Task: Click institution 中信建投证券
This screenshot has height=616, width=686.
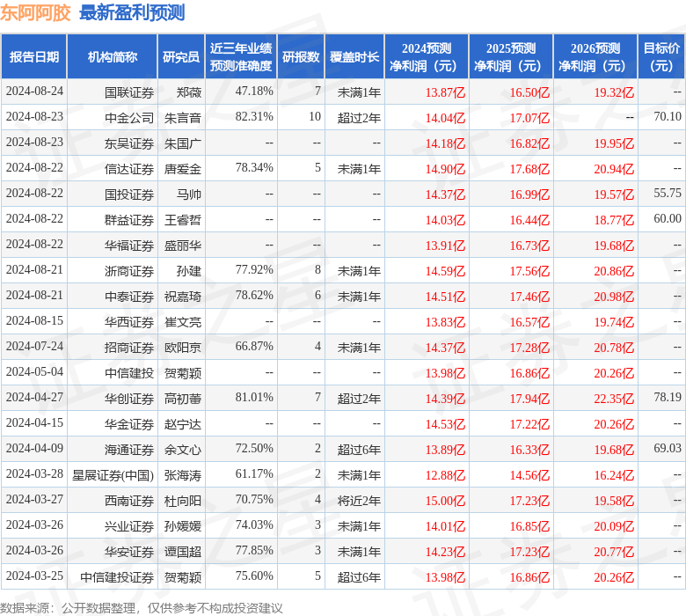Action: click(117, 577)
